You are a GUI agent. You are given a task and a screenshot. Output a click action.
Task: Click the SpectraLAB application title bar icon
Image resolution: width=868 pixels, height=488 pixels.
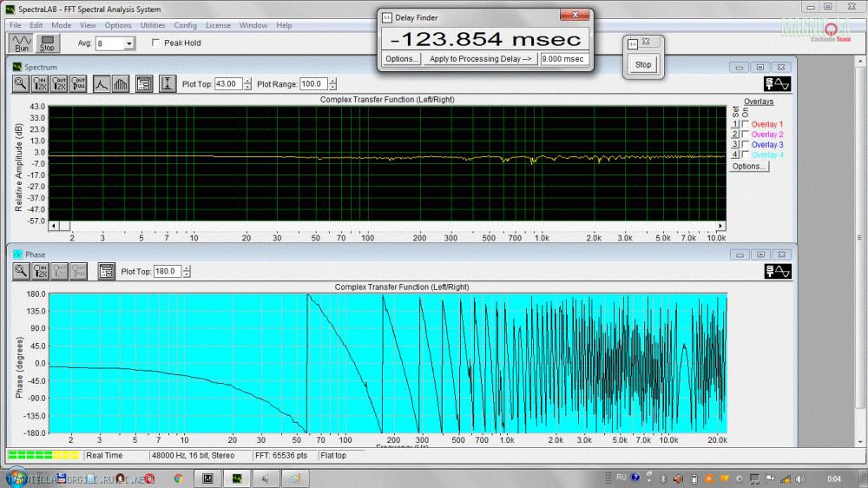(x=10, y=10)
